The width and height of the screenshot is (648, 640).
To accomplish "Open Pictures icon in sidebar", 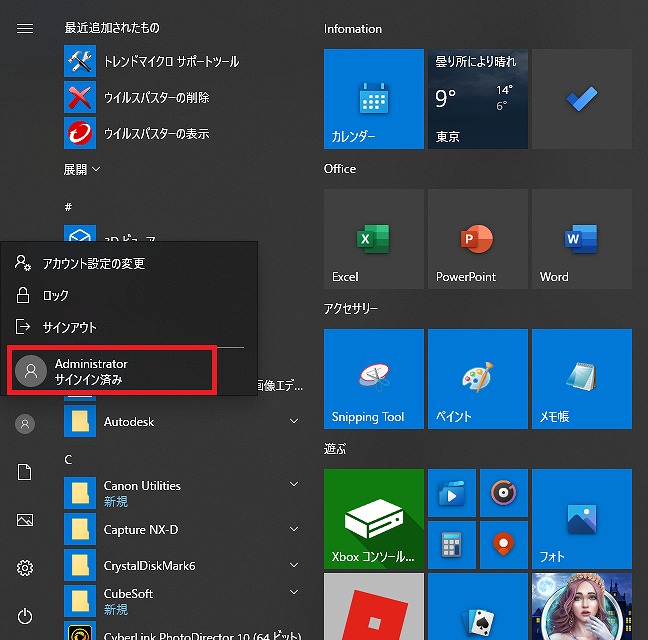I will (x=25, y=520).
